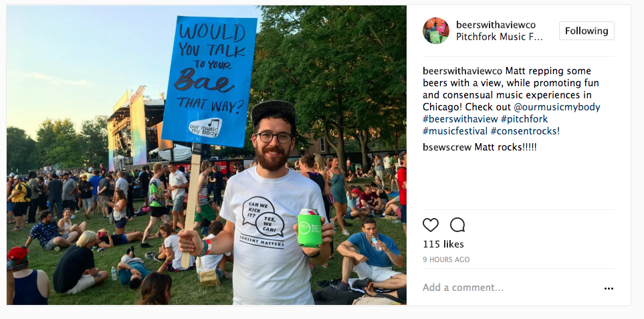Click the 9 HOURS AGO timestamp

[x=446, y=260]
